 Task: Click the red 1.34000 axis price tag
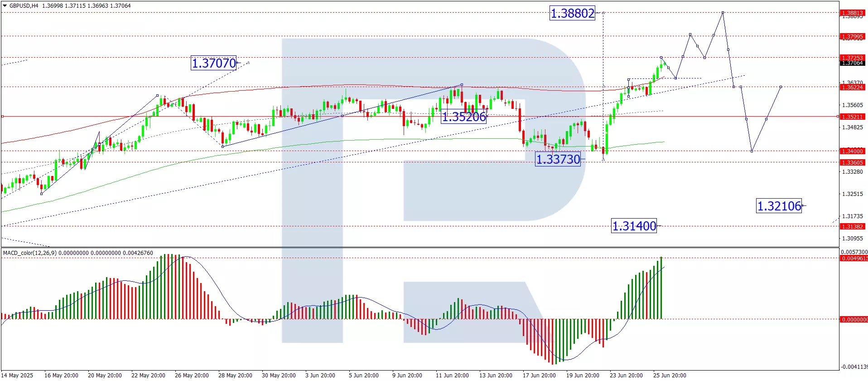pos(852,151)
